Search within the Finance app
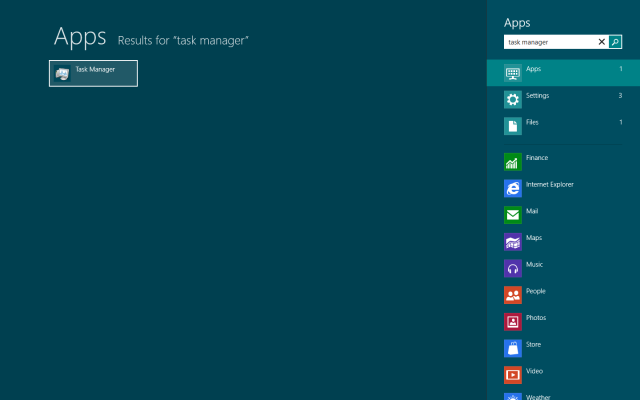Image resolution: width=640 pixels, height=400 pixels. point(536,158)
